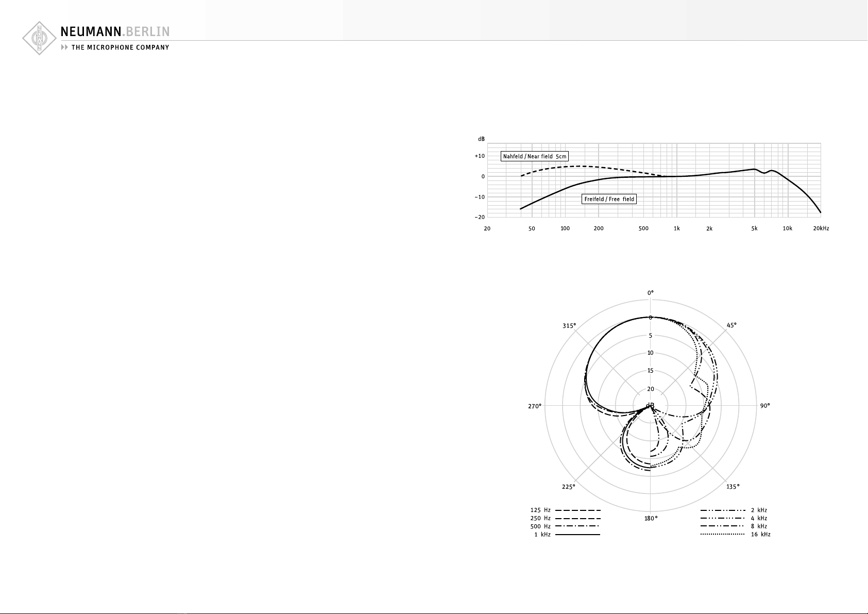868x614 pixels.
Task: Click the 2 kHz legend line sample
Action: click(x=723, y=510)
